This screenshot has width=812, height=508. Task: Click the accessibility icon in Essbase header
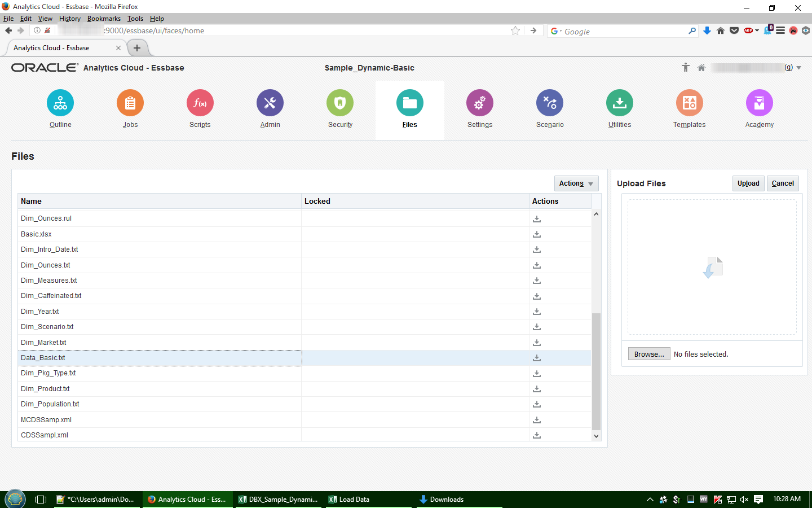686,68
